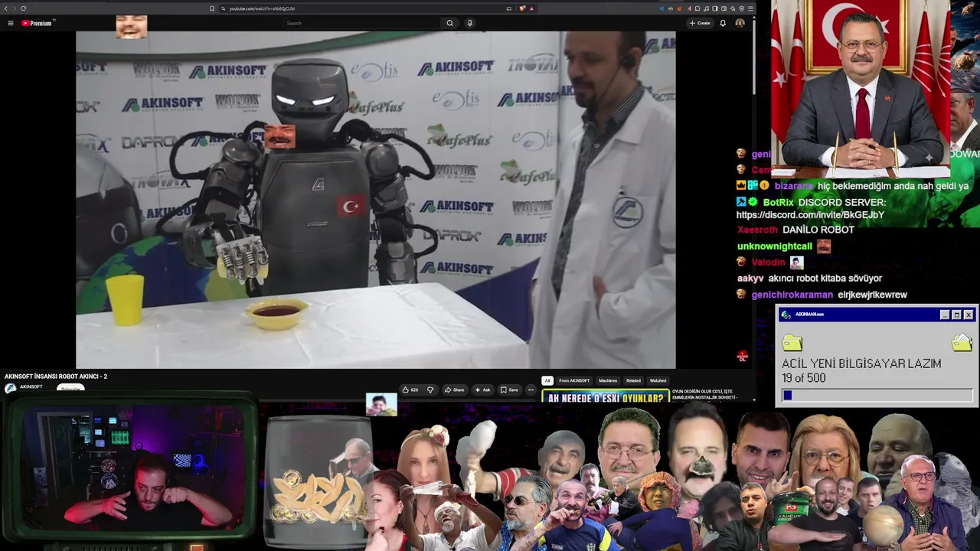Open the Ask AI button
Screen dimensions: 980x551
[x=482, y=390]
